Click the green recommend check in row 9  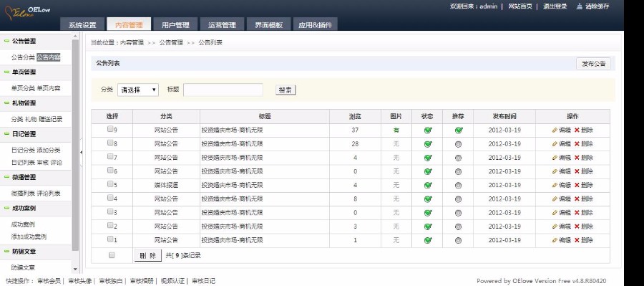[459, 130]
